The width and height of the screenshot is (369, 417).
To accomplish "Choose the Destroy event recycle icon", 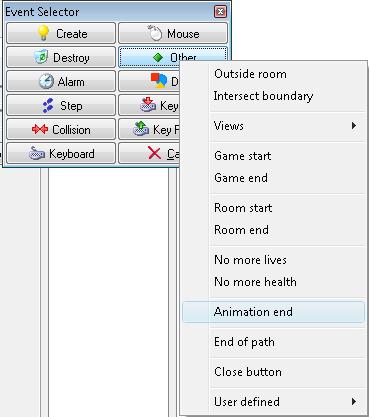I will 42,57.
